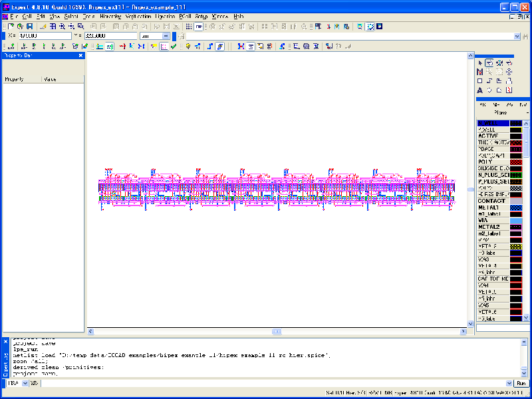Click the canvas horizontal scrollbar

277,331
